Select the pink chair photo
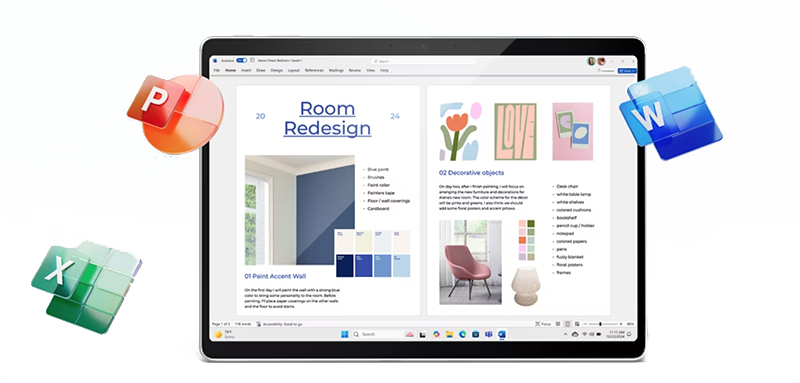 [470, 262]
